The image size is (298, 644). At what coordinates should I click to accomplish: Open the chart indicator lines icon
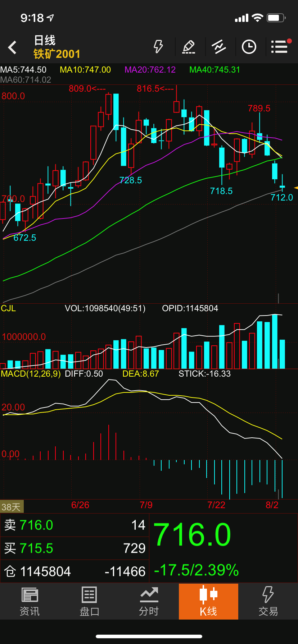(x=219, y=47)
